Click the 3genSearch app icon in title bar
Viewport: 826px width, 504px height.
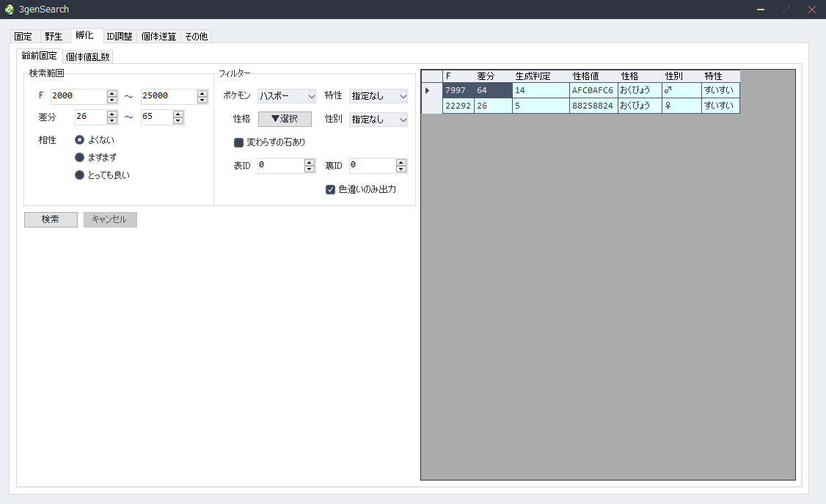click(x=8, y=10)
